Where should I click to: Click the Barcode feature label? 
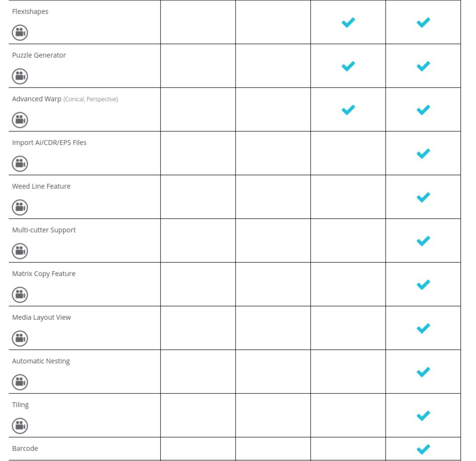point(25,448)
